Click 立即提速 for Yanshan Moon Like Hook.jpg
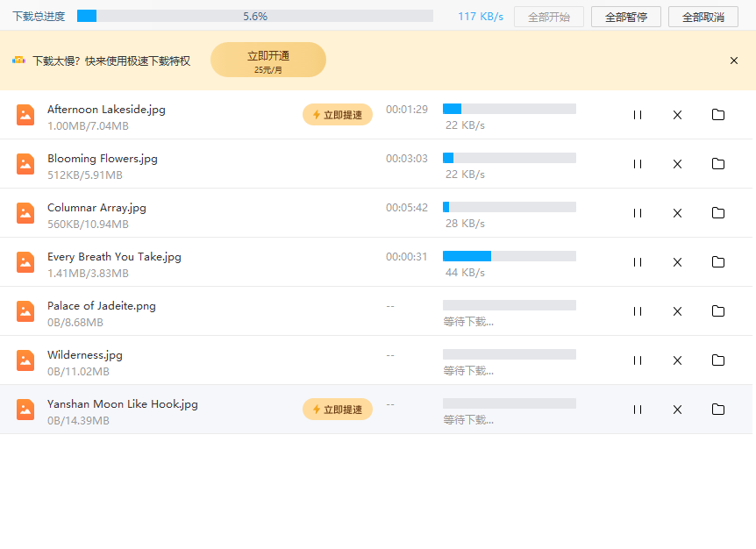756x549 pixels. (338, 410)
